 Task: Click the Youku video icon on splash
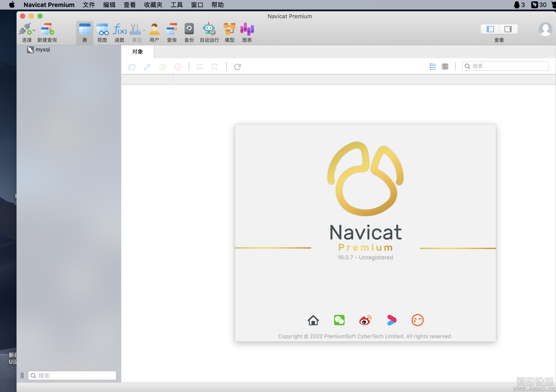(392, 320)
